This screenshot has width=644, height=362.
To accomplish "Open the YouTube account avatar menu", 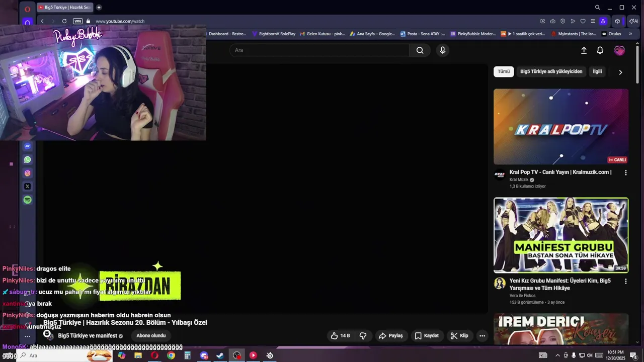I will pos(619,50).
